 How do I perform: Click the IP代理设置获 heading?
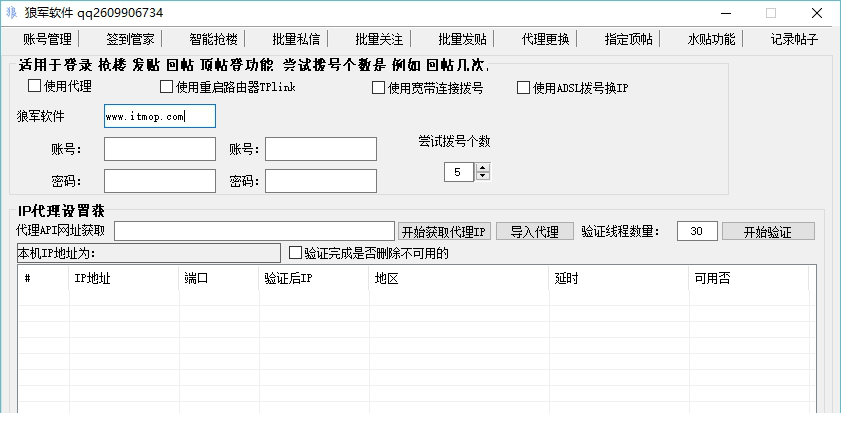click(x=61, y=211)
